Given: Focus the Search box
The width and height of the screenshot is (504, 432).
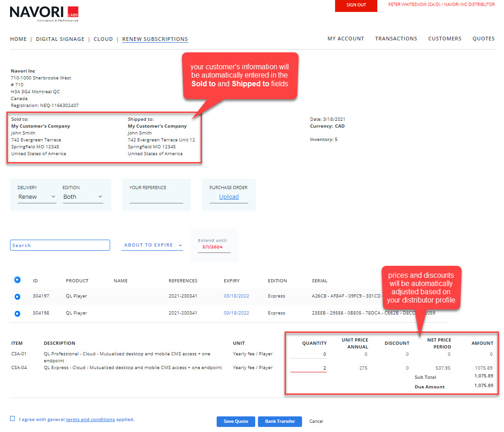Looking at the screenshot, I should point(60,245).
